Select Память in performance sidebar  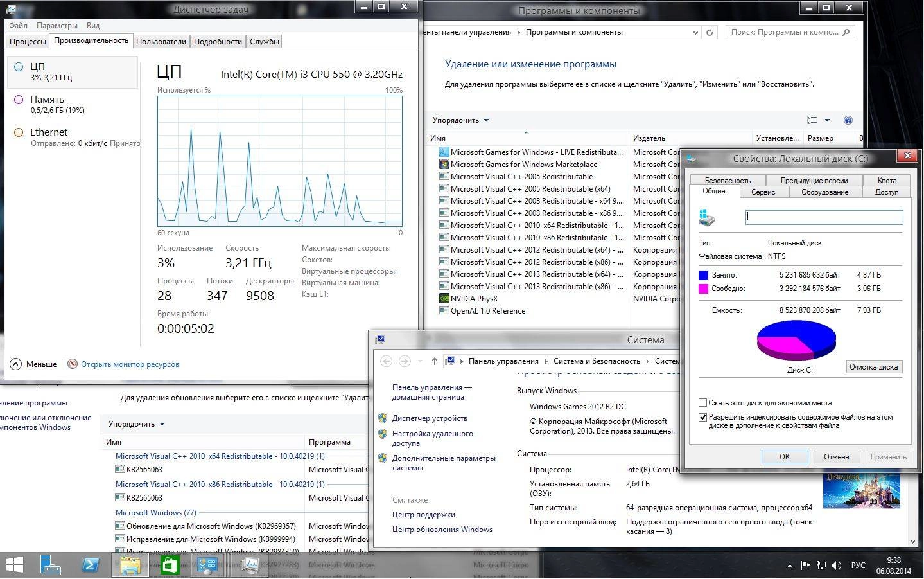point(73,104)
